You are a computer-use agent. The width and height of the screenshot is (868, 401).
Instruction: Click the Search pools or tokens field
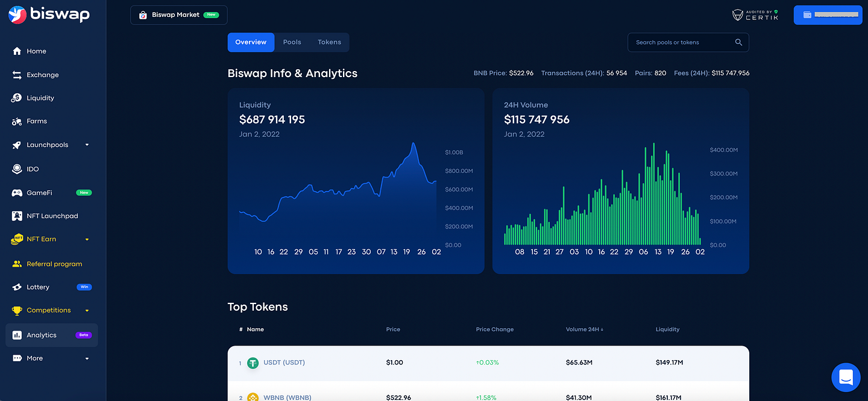(688, 42)
